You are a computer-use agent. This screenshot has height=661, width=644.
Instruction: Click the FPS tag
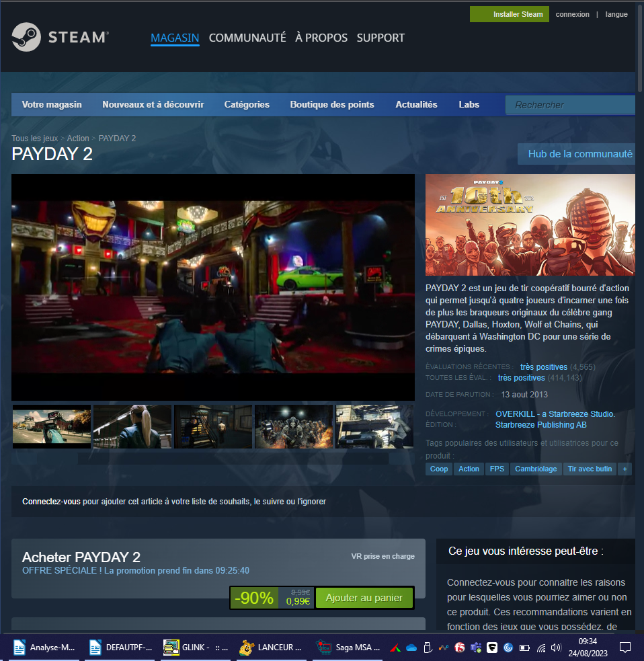point(497,469)
